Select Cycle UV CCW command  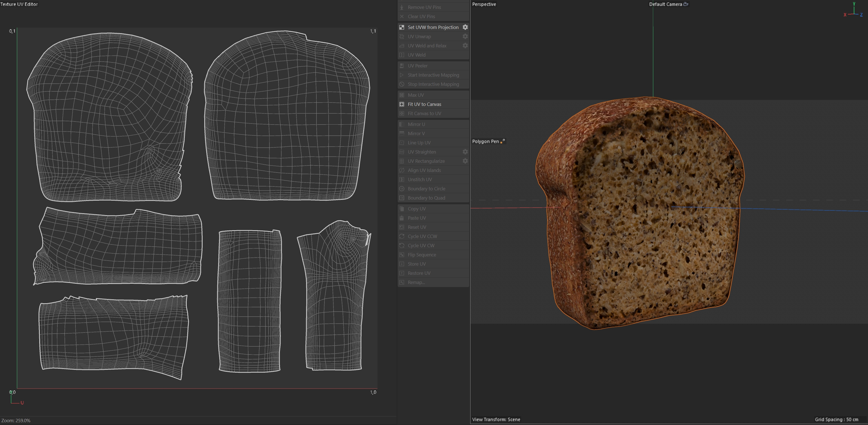point(422,236)
